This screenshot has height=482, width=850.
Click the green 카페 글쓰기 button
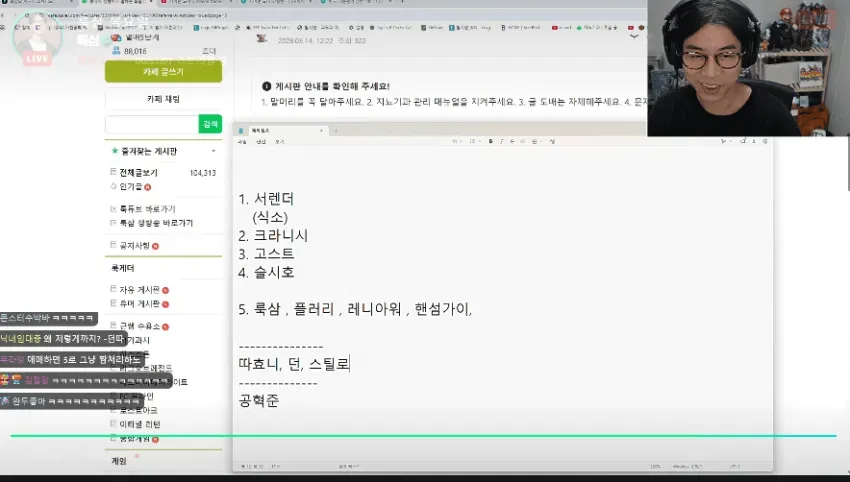[163, 72]
